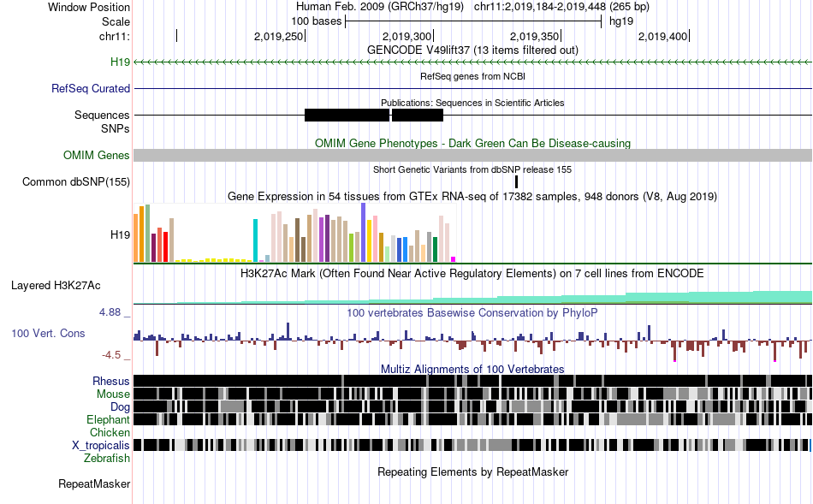Open Short Genetic Variants from dbSNP title
The image size is (813, 504).
click(x=472, y=169)
